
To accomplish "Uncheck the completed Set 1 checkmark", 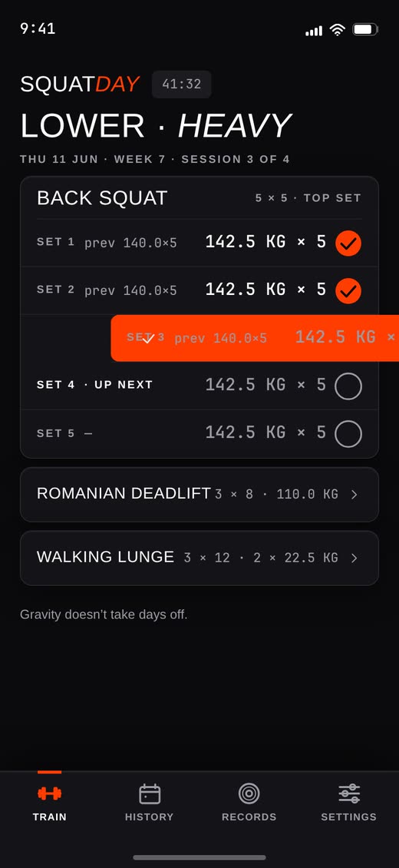I will point(348,243).
